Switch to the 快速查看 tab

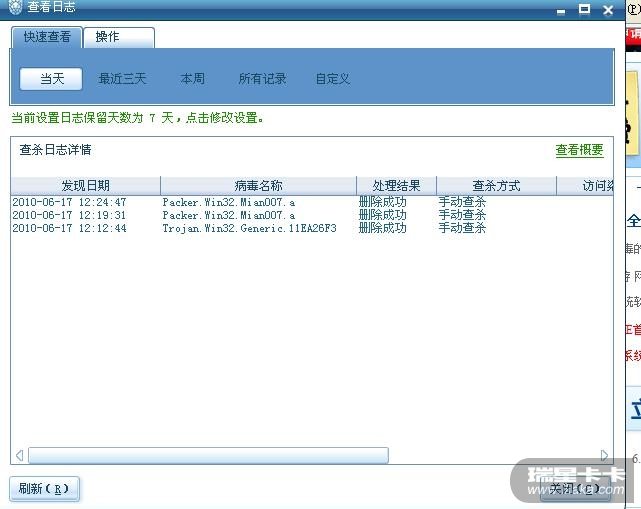click(47, 37)
